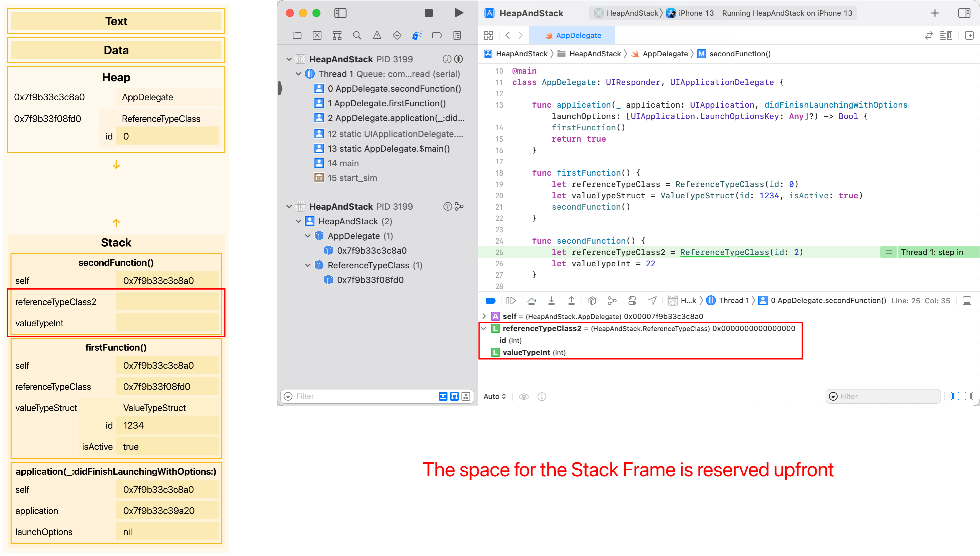Viewport: 980px width, 556px height.
Task: Open the Debug navigator spray icon
Action: [417, 35]
